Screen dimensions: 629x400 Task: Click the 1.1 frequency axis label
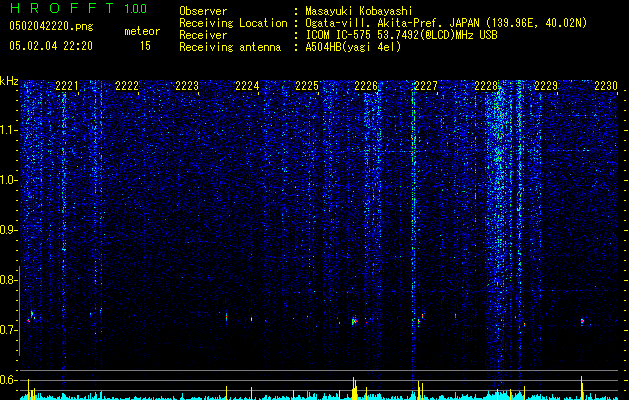(x=9, y=130)
